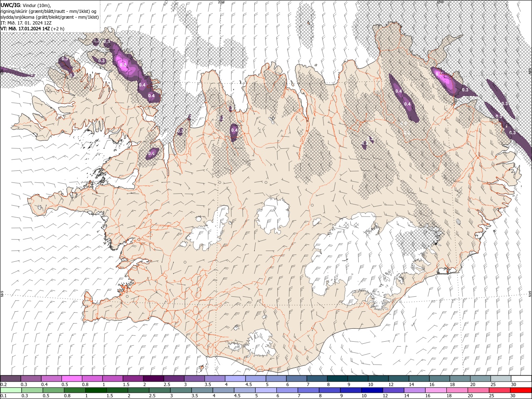Click lower legend swatch between 14 and 16
This screenshot has width=532, height=399.
tap(414, 390)
